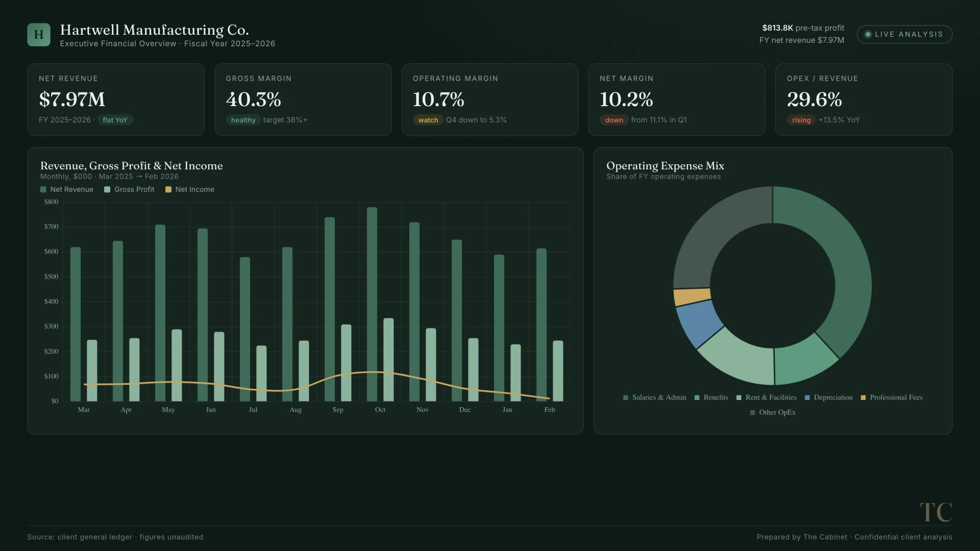
Task: Click the October net revenue bar
Action: 372,304
